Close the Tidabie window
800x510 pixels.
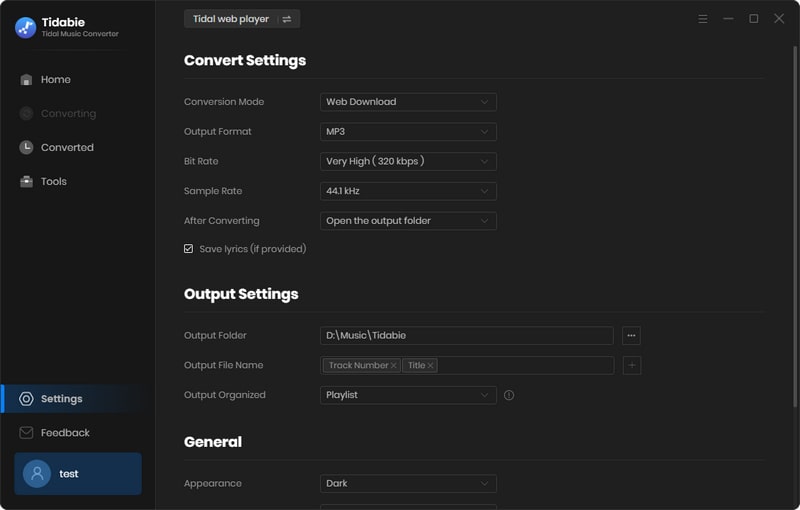pos(779,19)
